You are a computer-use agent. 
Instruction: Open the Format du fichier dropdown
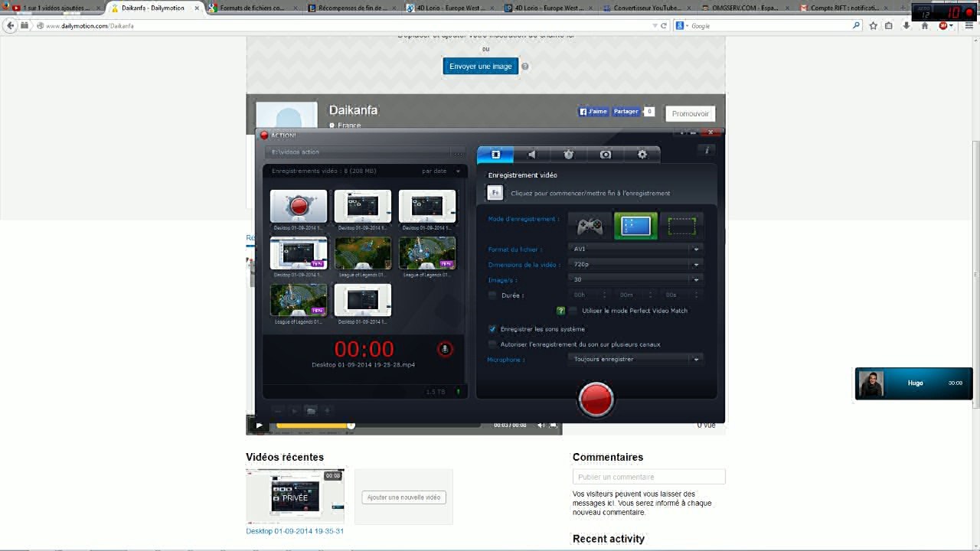(635, 249)
